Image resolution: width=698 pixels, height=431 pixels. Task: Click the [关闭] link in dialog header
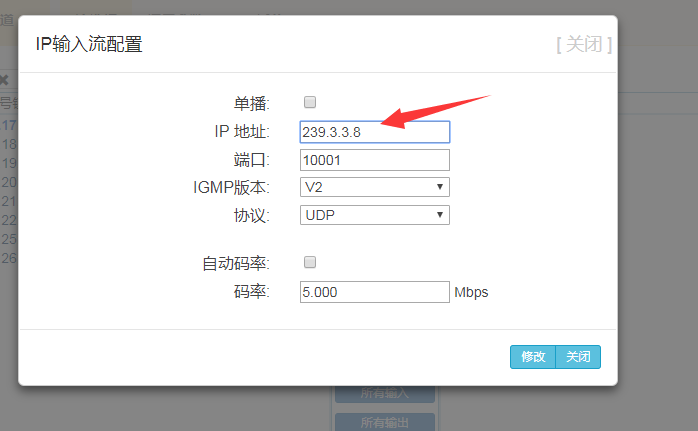[583, 45]
